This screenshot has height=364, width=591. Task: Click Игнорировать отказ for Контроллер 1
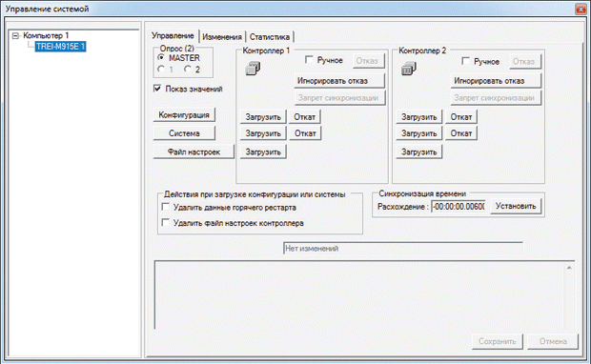click(x=339, y=81)
